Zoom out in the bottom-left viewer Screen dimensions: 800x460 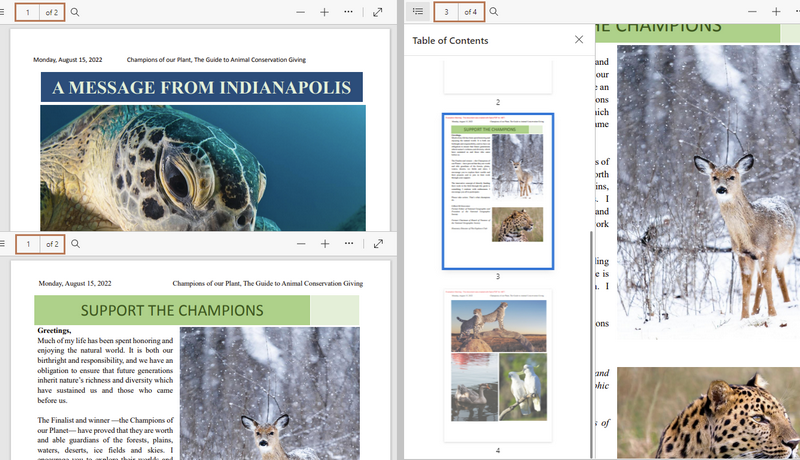point(301,244)
